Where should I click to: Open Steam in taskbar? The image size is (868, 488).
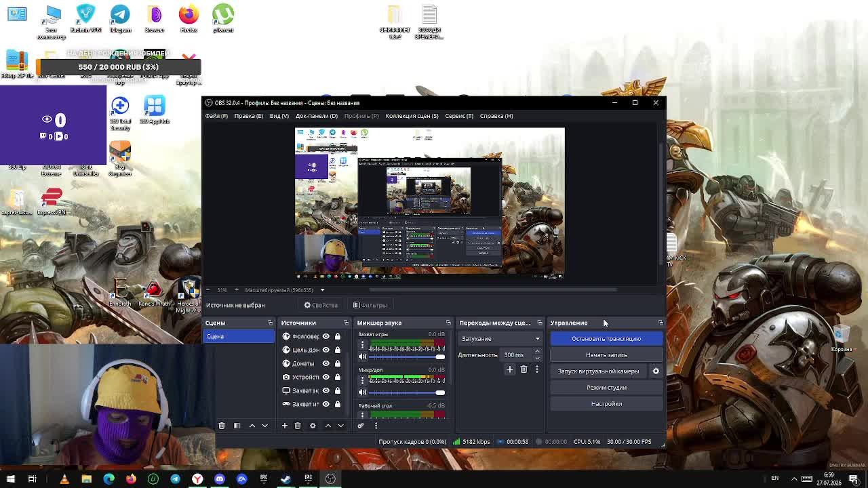285,479
